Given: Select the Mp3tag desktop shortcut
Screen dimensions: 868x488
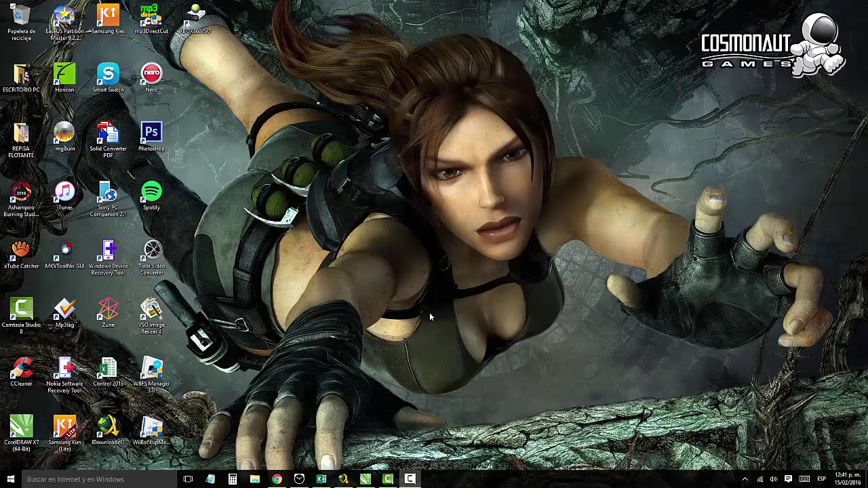Looking at the screenshot, I should [x=64, y=313].
